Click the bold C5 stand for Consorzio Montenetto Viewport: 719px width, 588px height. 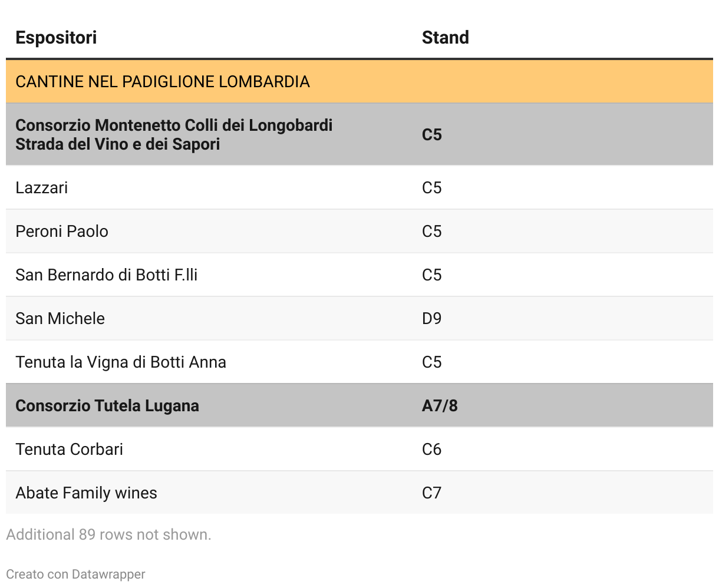click(432, 135)
